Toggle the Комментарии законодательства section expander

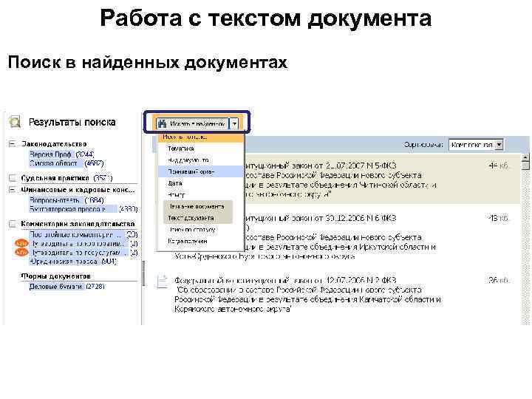pos(13,224)
